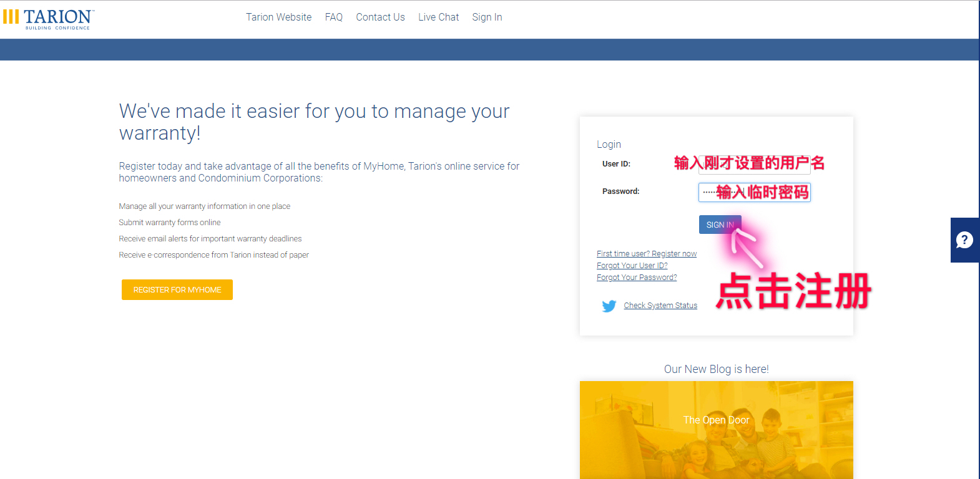Click Forgot Your User ID? link

pyautogui.click(x=632, y=266)
